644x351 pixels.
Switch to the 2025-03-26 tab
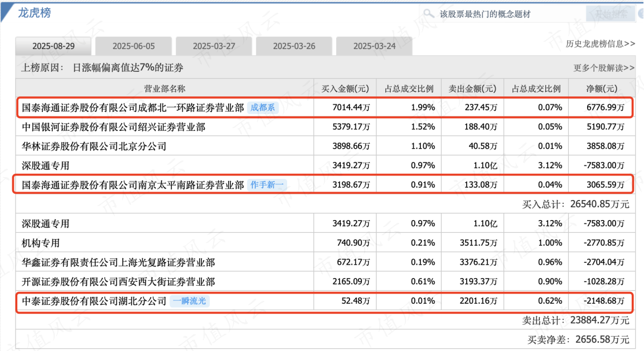click(294, 46)
